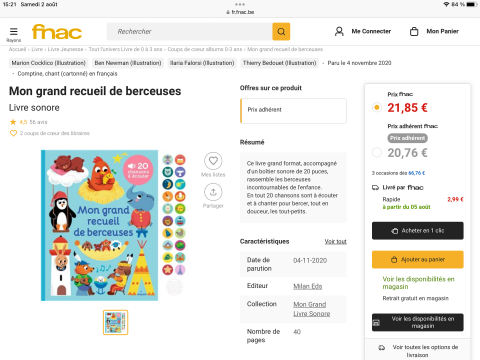Screen dimensions: 480x360
Task: Open the Mon Panier cart icon
Action: 414,31
